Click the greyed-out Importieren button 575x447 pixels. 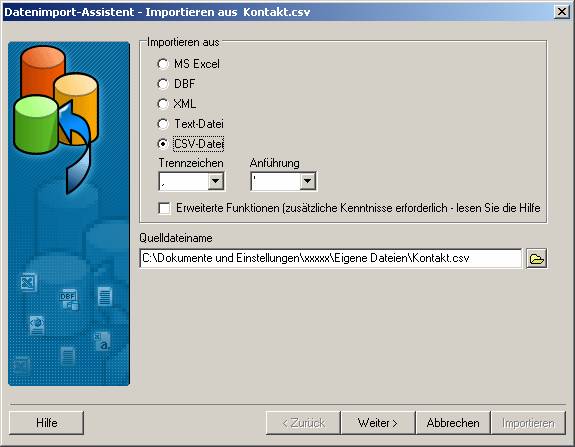click(528, 423)
